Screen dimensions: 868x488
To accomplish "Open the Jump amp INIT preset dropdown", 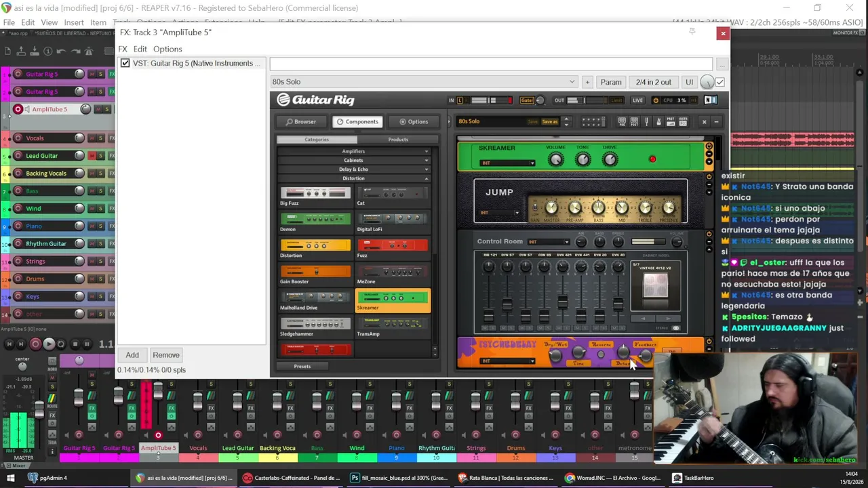I will 500,213.
